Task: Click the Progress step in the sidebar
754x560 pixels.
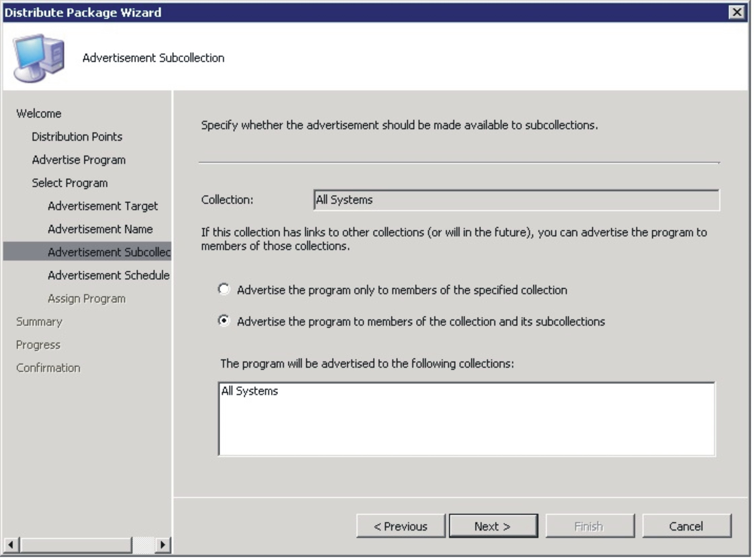Action: 38,345
